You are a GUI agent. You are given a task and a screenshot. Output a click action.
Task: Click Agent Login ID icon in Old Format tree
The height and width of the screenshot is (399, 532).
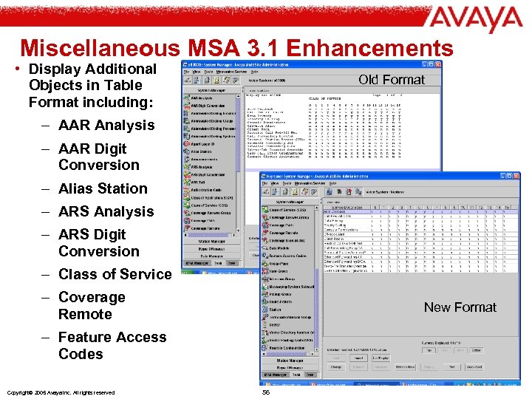(x=187, y=144)
